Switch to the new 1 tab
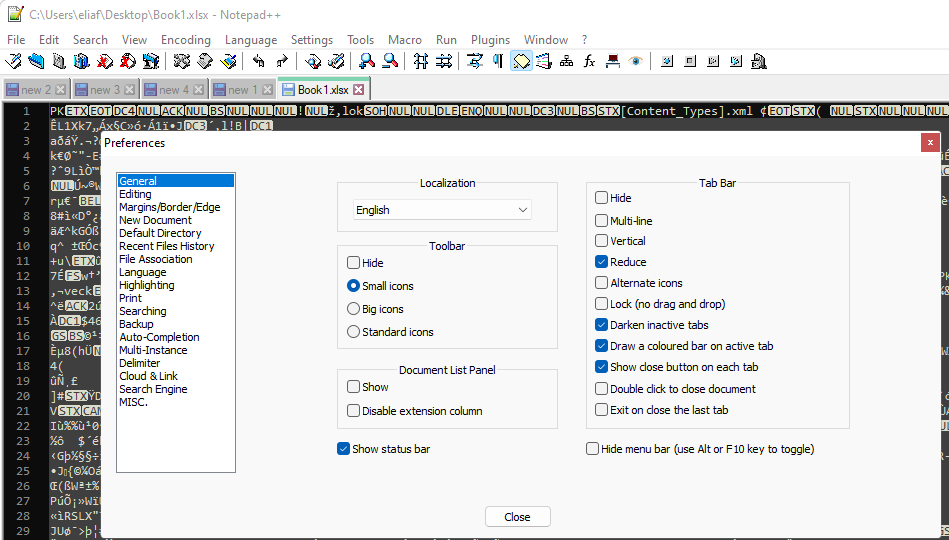This screenshot has width=949, height=540. tap(243, 90)
